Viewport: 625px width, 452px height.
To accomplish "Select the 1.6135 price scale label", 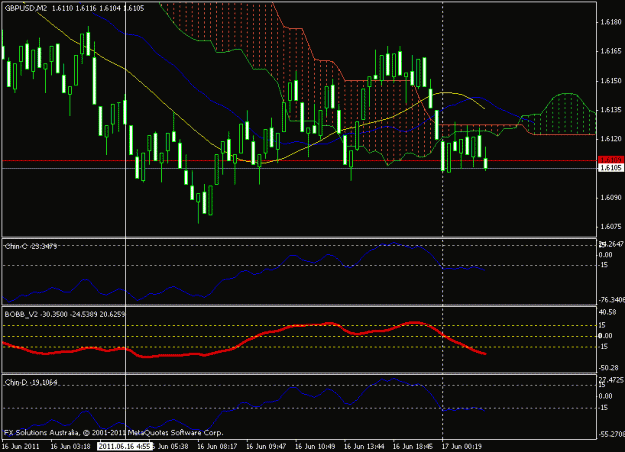I will point(611,110).
